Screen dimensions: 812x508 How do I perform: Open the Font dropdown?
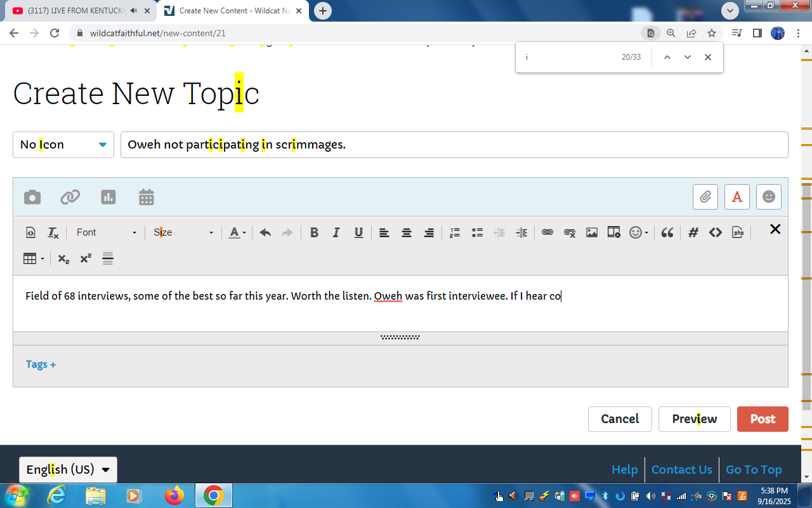(106, 232)
